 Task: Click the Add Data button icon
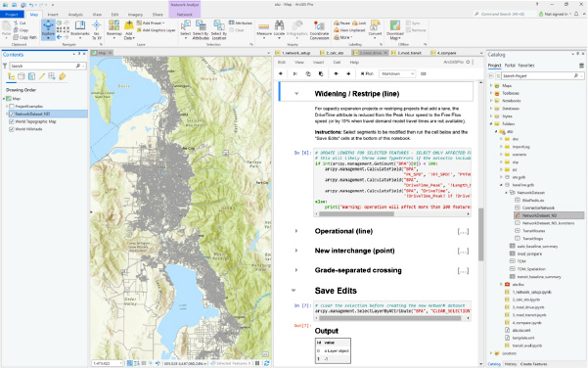[128, 25]
